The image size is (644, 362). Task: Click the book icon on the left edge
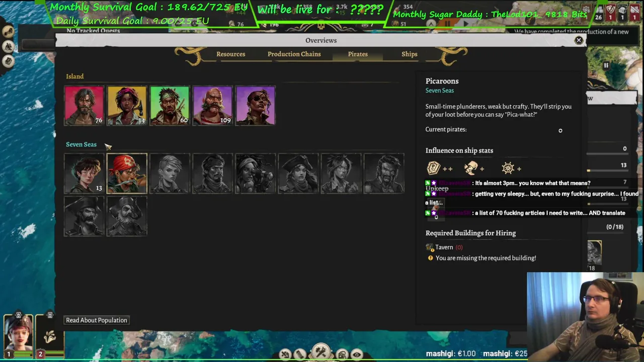point(8,62)
